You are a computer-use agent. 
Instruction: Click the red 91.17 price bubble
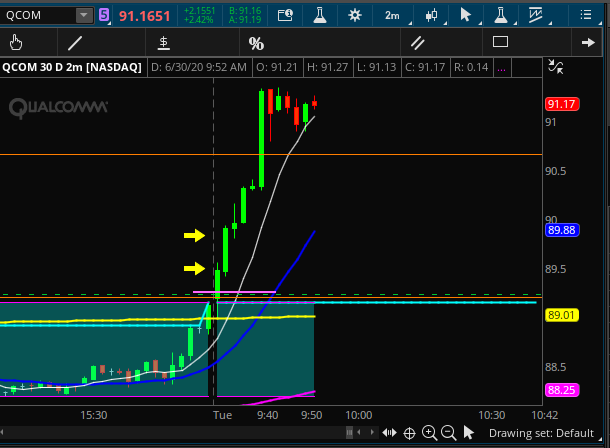click(562, 104)
